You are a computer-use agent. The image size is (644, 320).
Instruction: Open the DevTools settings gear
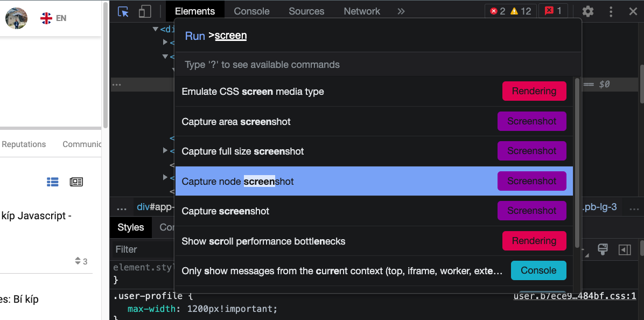pos(587,11)
